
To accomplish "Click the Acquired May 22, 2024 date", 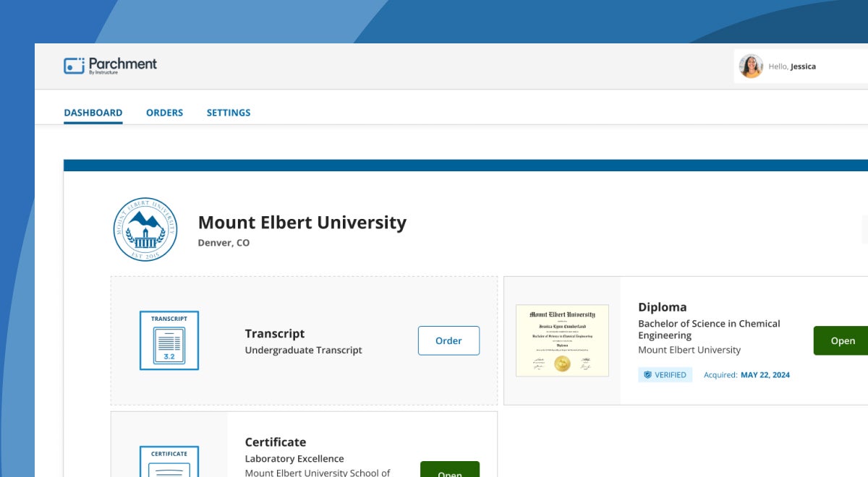I will [x=746, y=375].
